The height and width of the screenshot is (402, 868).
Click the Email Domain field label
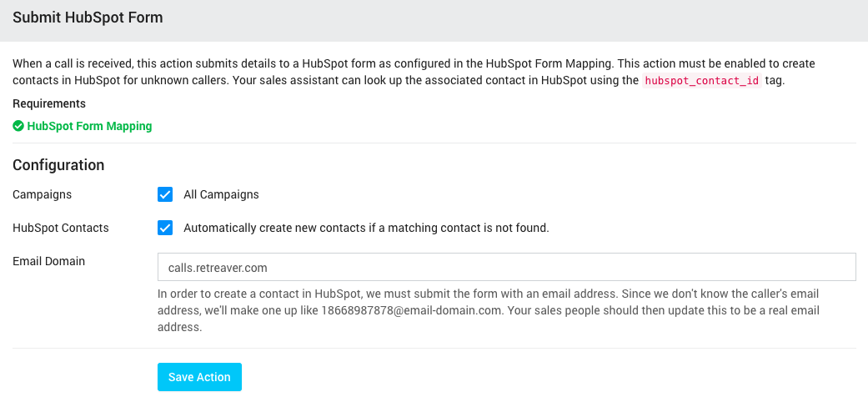click(48, 261)
